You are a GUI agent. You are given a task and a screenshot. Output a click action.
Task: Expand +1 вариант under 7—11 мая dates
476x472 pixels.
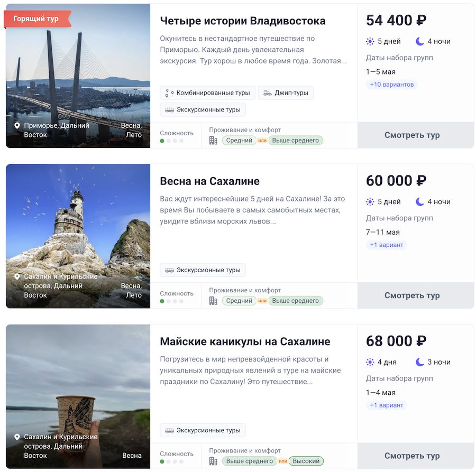tap(387, 245)
